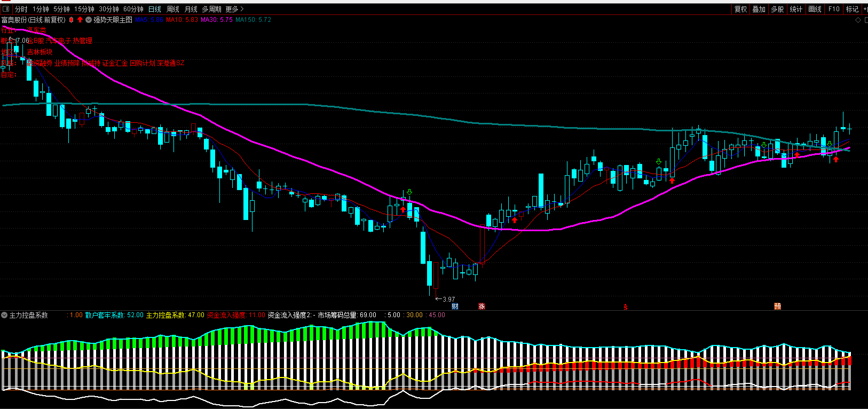
Task: Switch to 15分钟 period
Action: [84, 9]
